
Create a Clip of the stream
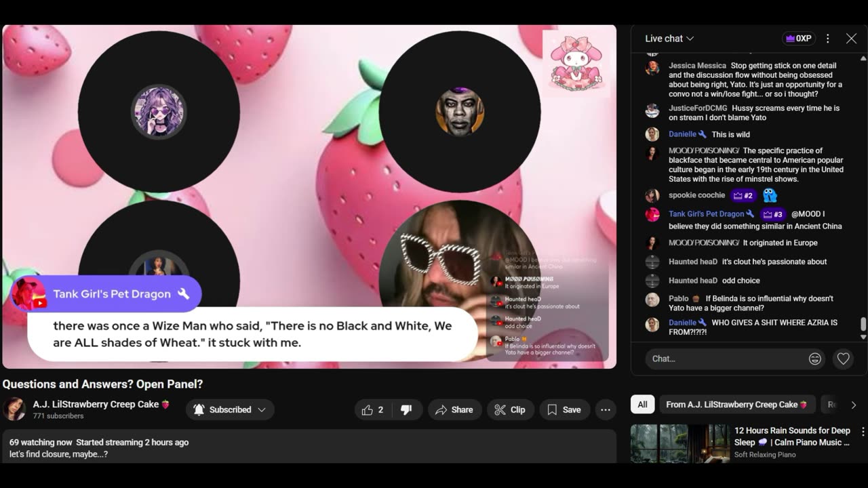tap(510, 409)
